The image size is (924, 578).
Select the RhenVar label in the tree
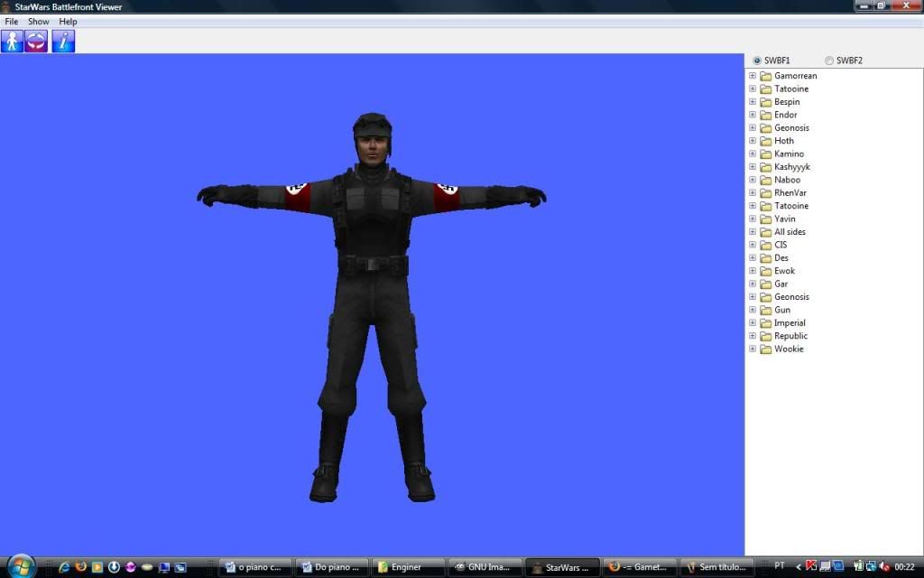pos(790,193)
